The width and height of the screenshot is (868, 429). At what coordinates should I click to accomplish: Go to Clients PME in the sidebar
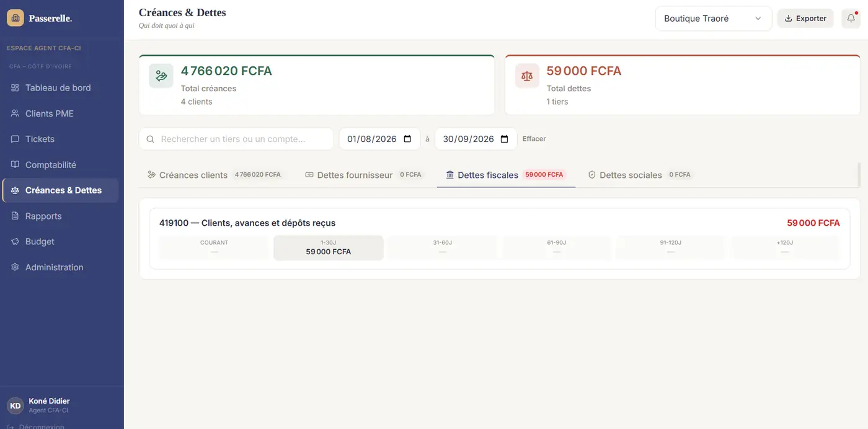(60, 113)
